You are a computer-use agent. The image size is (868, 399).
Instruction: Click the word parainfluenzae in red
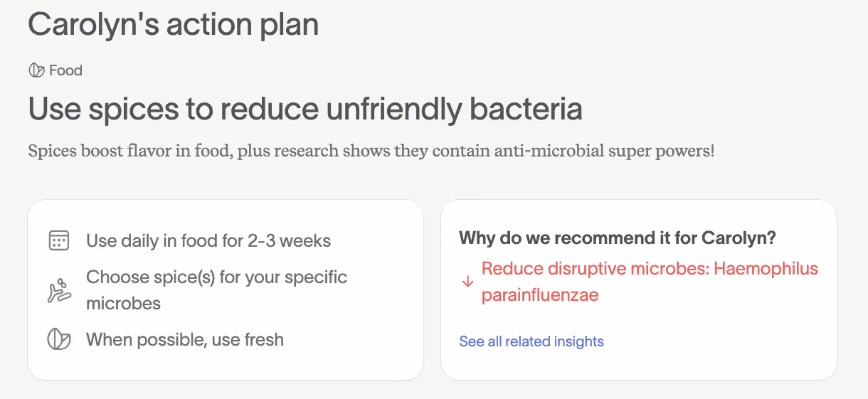pyautogui.click(x=540, y=294)
